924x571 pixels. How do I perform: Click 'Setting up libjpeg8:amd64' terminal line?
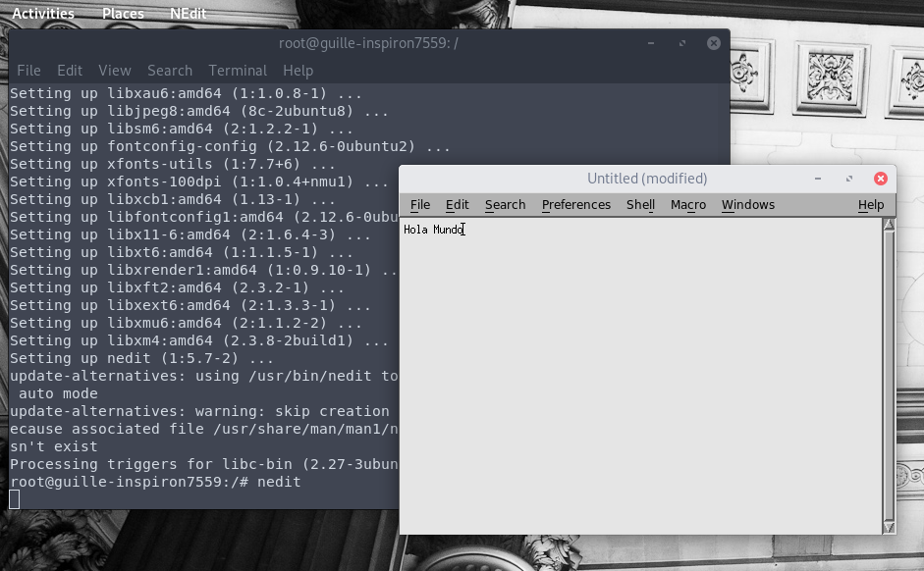pyautogui.click(x=198, y=111)
